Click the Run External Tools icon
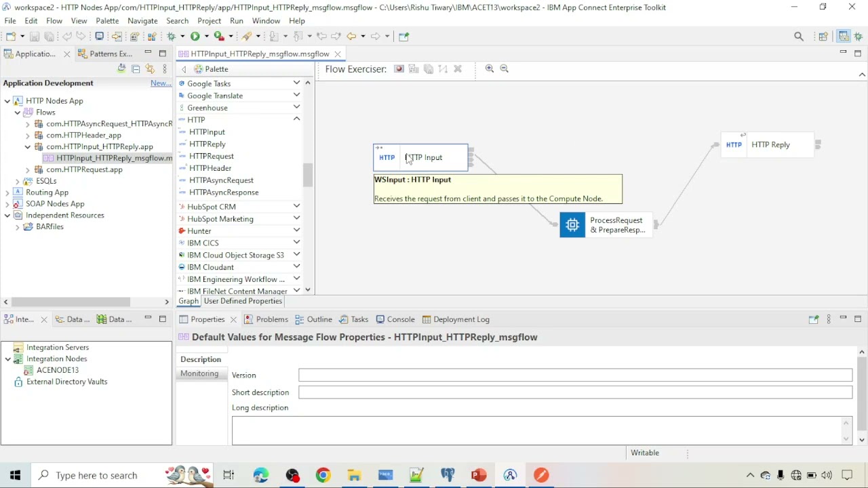This screenshot has width=868, height=488. pyautogui.click(x=219, y=36)
